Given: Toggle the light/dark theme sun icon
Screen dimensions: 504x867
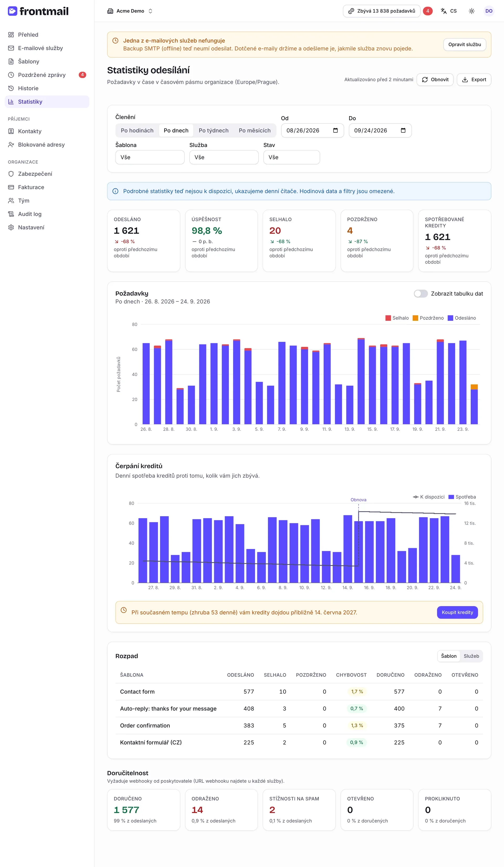Looking at the screenshot, I should (x=472, y=11).
